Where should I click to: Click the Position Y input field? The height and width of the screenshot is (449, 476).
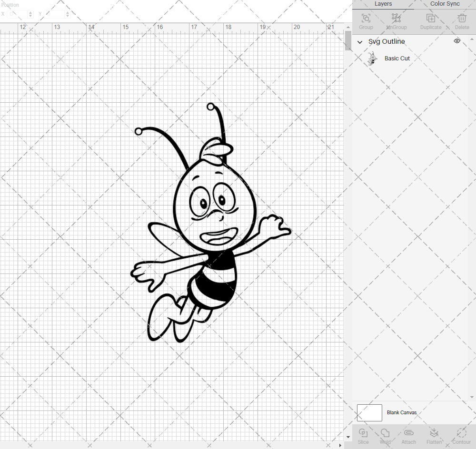point(55,14)
